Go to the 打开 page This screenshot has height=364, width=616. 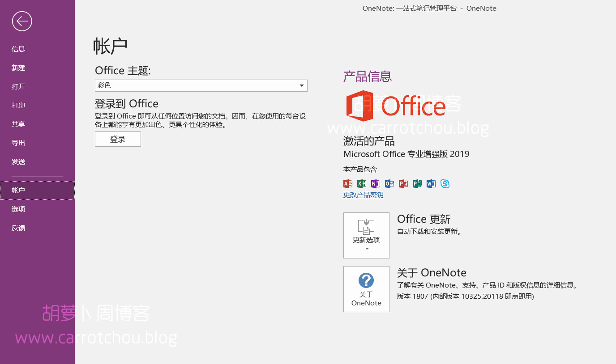click(37, 87)
